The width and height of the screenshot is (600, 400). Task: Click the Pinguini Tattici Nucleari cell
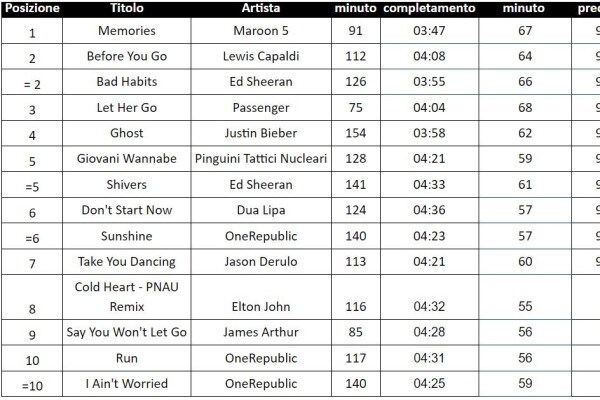pyautogui.click(x=260, y=159)
